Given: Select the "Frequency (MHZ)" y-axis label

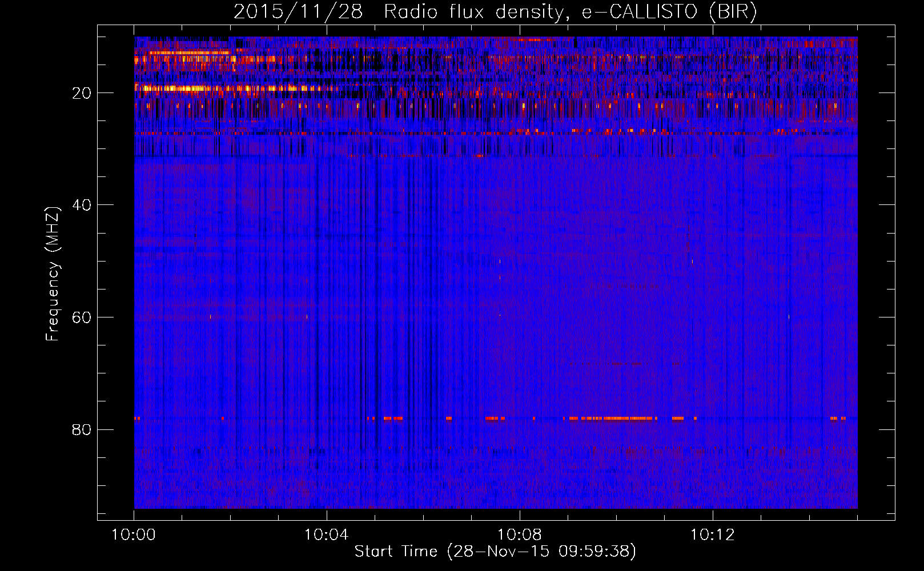Looking at the screenshot, I should (53, 274).
